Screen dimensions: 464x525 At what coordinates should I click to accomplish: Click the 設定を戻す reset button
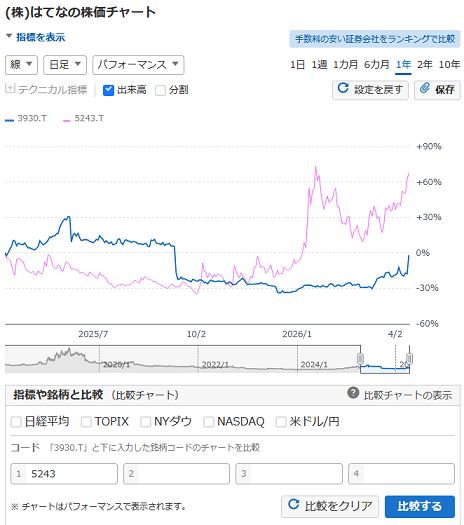pos(370,90)
